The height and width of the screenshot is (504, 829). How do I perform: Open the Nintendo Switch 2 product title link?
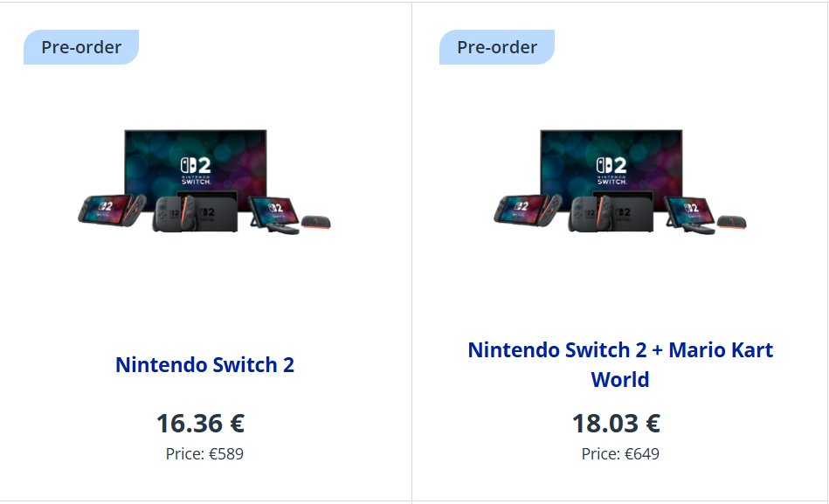coord(204,364)
